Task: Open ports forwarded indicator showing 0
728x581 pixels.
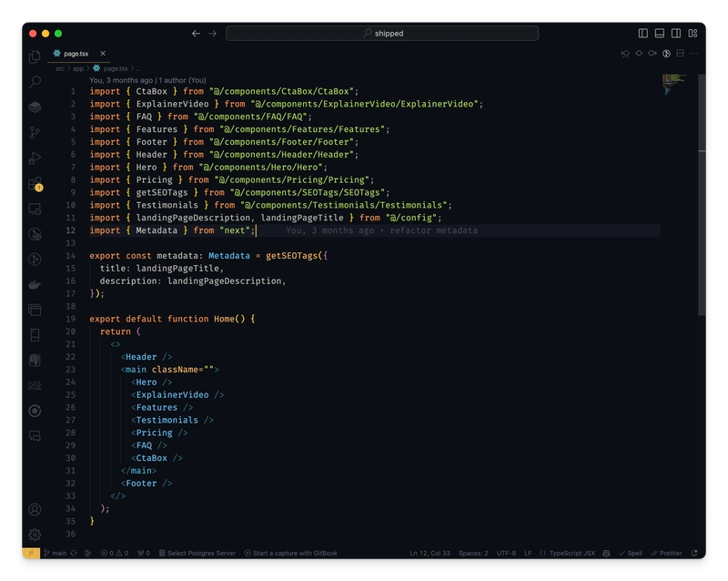Action: (144, 553)
